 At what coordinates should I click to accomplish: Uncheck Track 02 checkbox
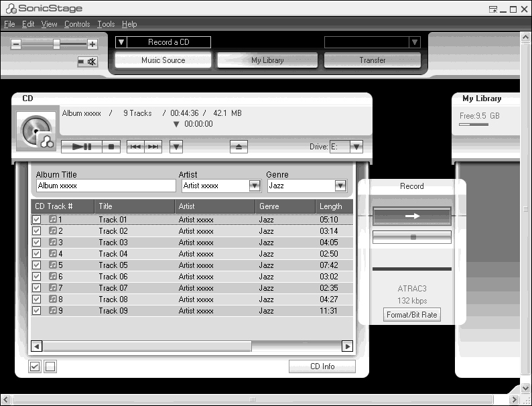36,231
